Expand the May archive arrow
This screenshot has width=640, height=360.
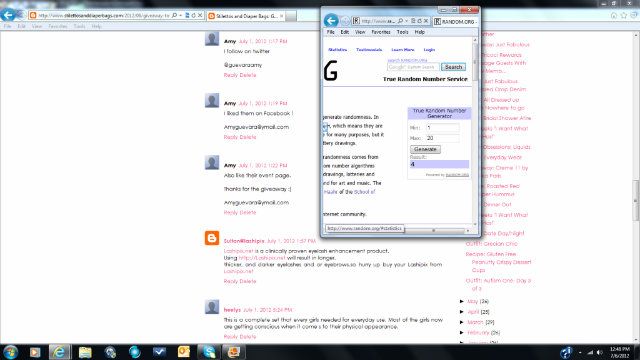click(462, 301)
